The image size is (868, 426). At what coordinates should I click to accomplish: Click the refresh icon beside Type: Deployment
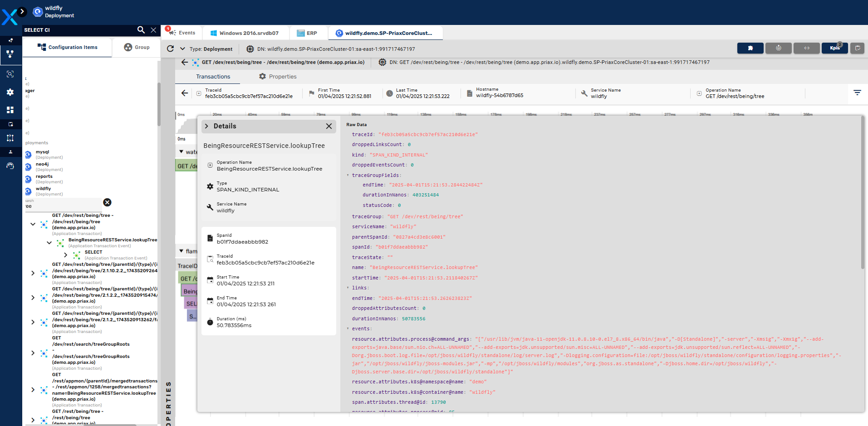(170, 49)
